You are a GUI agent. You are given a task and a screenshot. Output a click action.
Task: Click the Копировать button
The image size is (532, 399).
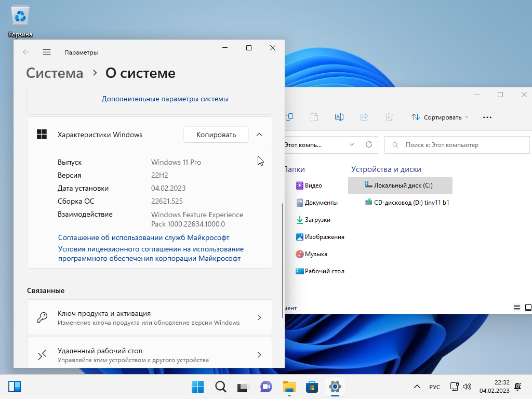pyautogui.click(x=216, y=135)
